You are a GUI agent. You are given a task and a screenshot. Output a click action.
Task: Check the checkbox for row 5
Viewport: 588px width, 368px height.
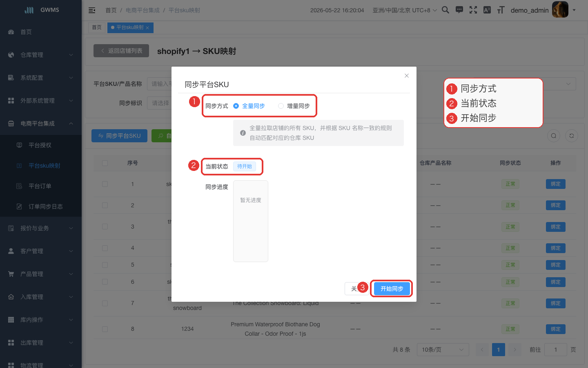click(x=105, y=265)
